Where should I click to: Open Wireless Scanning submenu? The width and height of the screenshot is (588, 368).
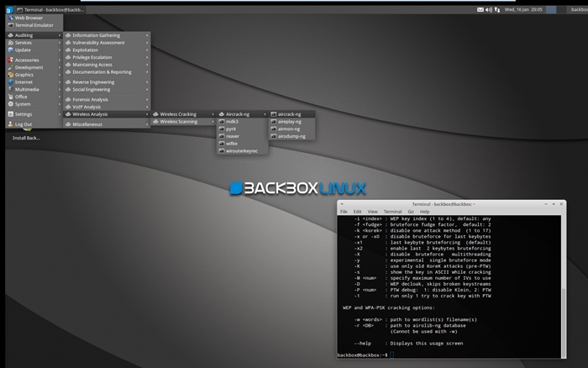183,122
